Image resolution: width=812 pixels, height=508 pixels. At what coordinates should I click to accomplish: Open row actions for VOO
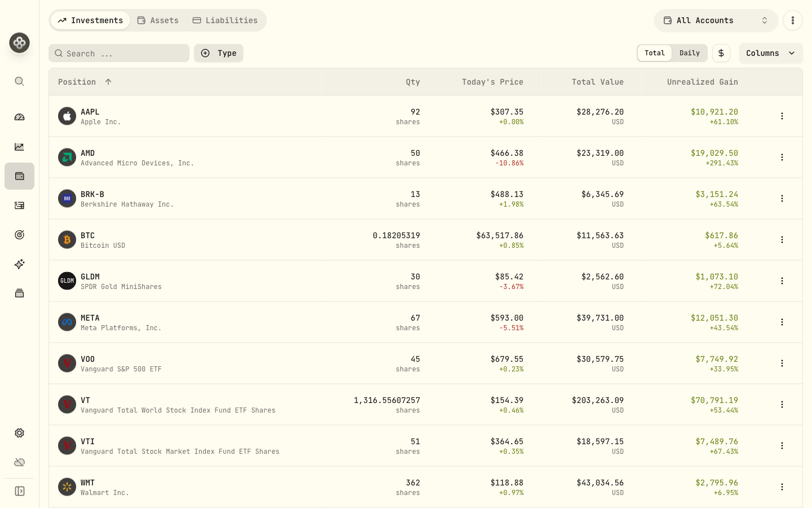point(782,364)
